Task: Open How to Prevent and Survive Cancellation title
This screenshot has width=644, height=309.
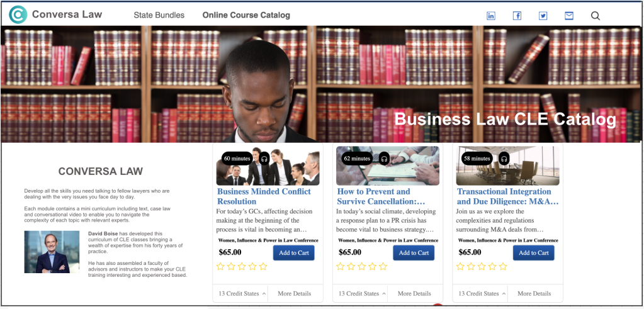Action: [x=381, y=196]
